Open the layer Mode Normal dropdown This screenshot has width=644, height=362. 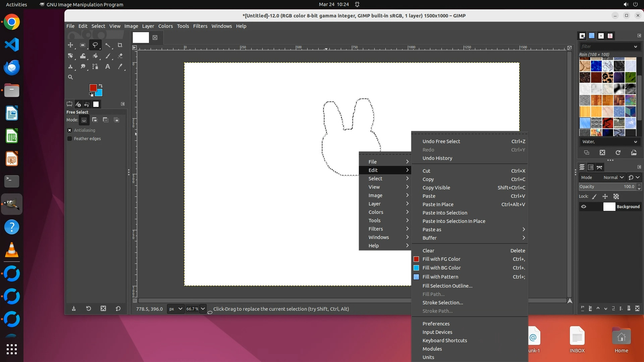(x=613, y=177)
